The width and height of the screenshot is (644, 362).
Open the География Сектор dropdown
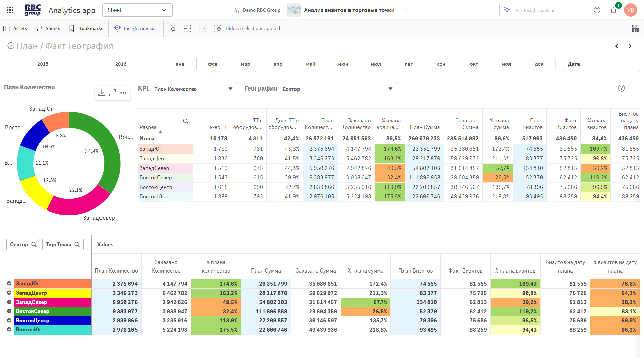coord(337,89)
